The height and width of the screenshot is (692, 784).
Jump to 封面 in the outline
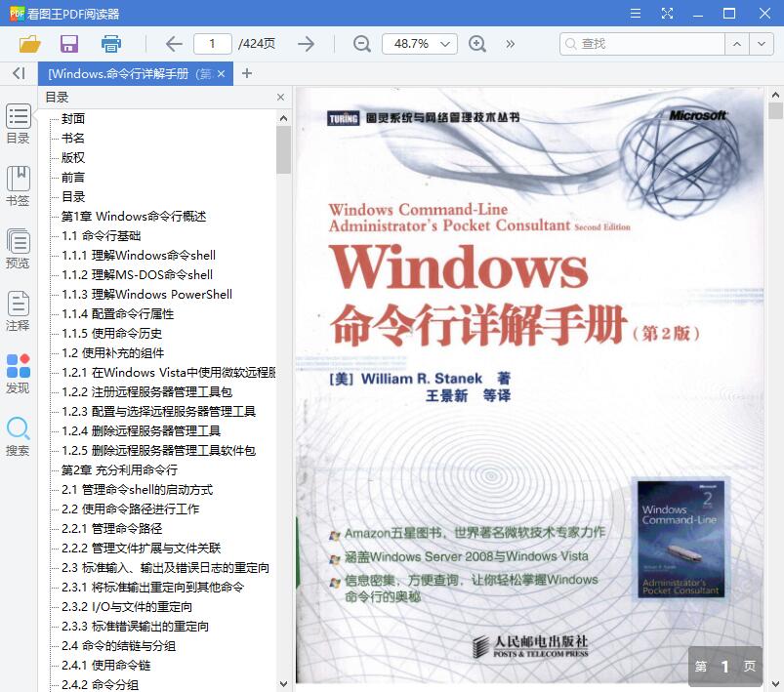[x=73, y=118]
